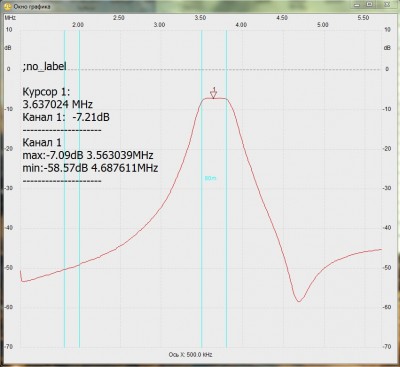Click the Ось X: 500.0 kHz label
This screenshot has height=367, width=400.
tap(190, 355)
